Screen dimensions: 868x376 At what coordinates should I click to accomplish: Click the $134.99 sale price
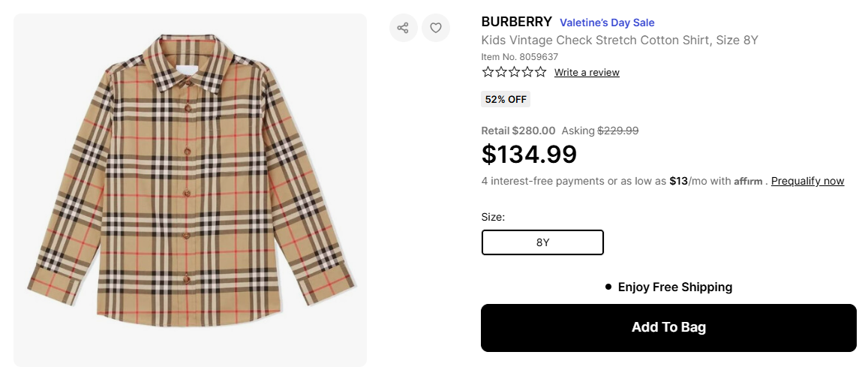(529, 155)
